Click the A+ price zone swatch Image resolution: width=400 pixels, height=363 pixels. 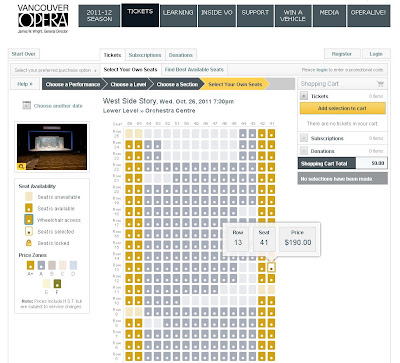click(30, 265)
